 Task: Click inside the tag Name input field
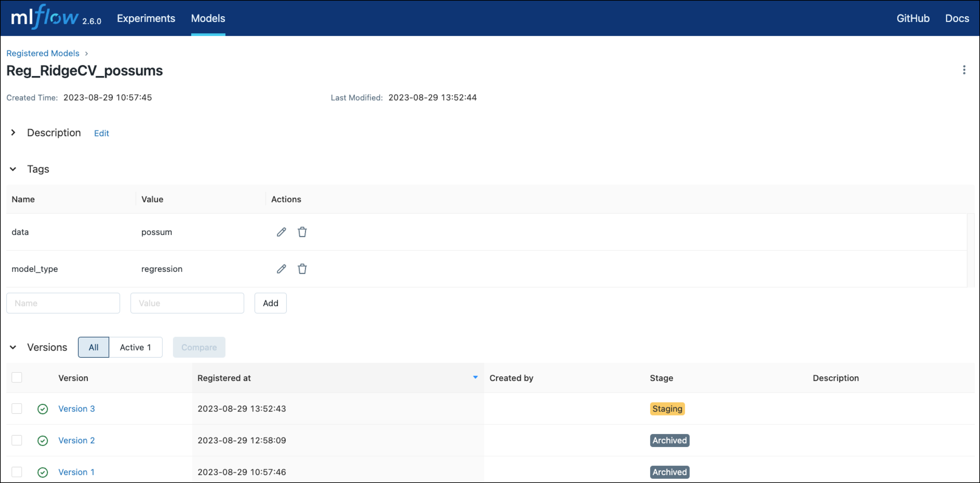(x=63, y=303)
